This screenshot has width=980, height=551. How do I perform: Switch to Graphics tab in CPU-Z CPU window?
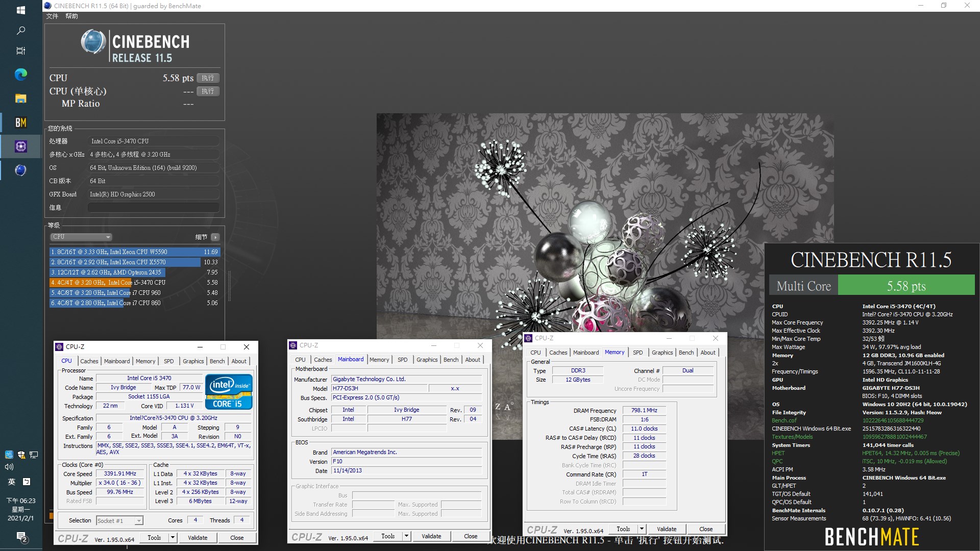click(x=193, y=361)
